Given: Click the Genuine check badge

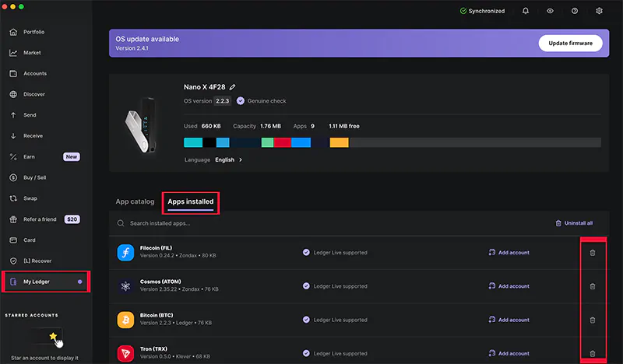Looking at the screenshot, I should click(x=262, y=101).
